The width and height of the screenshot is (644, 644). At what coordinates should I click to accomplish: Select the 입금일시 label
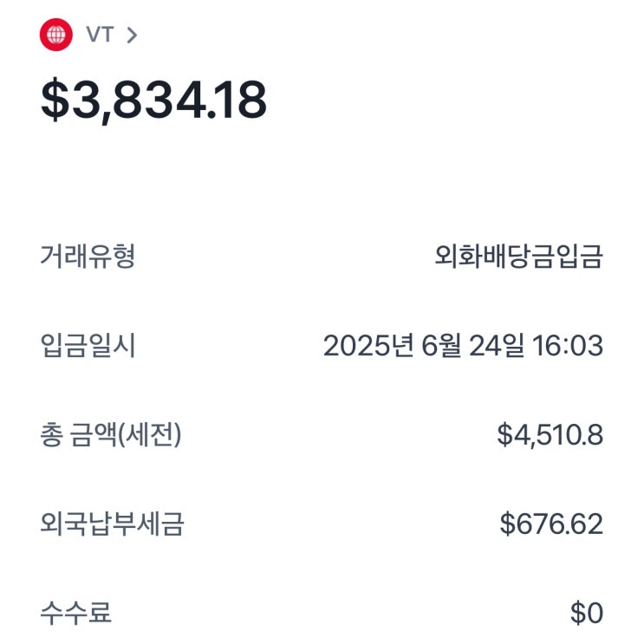(88, 346)
